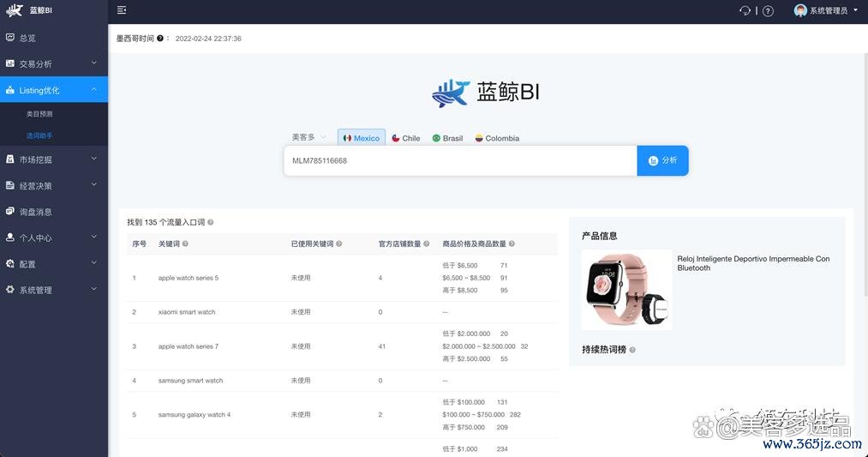The image size is (868, 457).
Task: Click the help icon beside 已使用关键词 header
Action: coord(338,244)
